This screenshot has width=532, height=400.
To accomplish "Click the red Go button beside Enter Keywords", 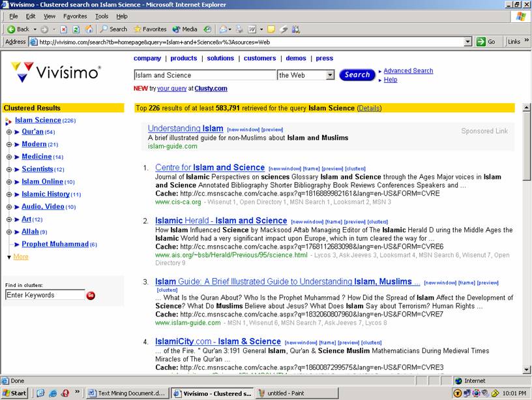I will (91, 296).
